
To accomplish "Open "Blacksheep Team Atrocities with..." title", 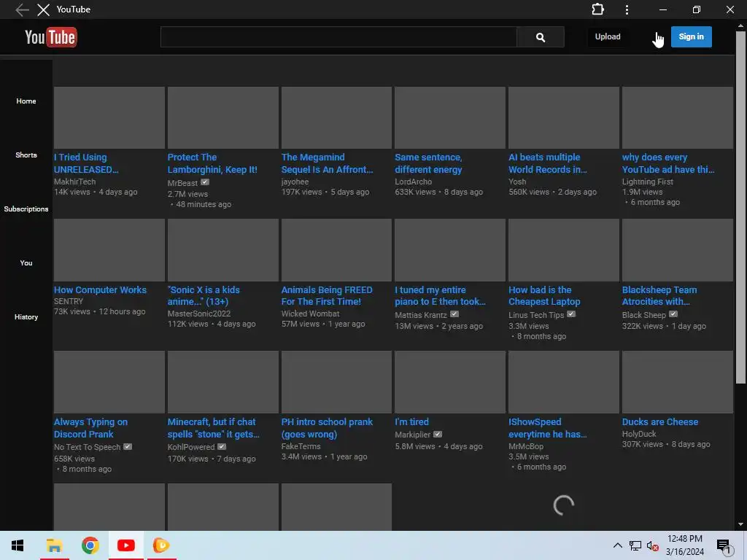I will point(659,296).
